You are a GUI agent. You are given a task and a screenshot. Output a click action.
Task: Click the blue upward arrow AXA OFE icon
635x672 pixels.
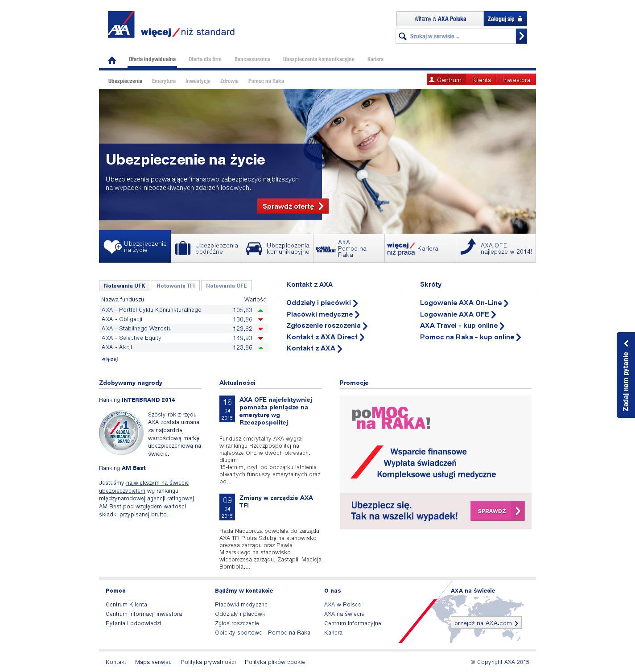[x=468, y=247]
